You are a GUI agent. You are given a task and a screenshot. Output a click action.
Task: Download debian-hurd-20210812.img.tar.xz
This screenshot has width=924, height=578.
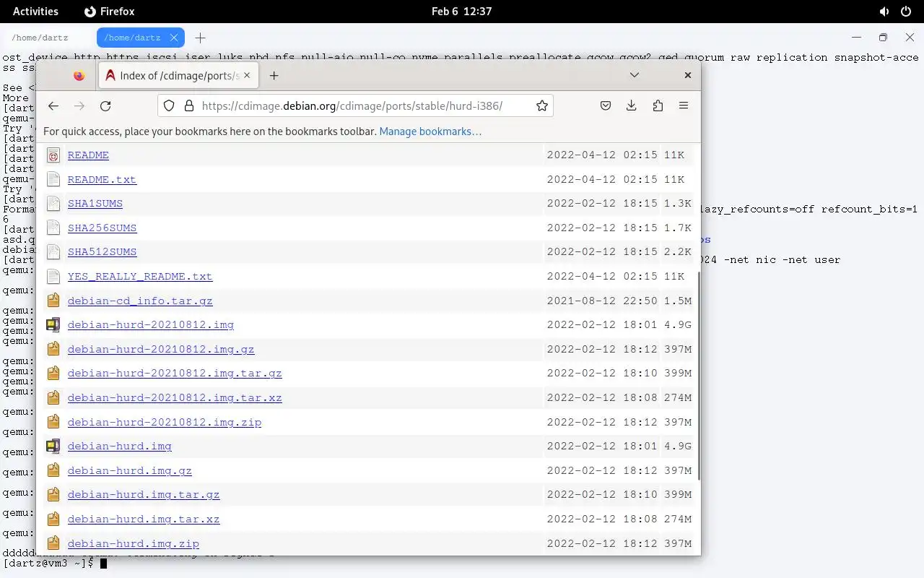pyautogui.click(x=175, y=398)
